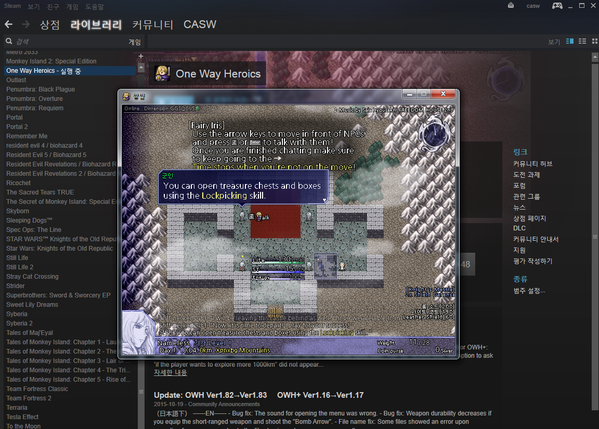Switch library to detail view icon
Screen dimensions: 599x429
[x=570, y=41]
